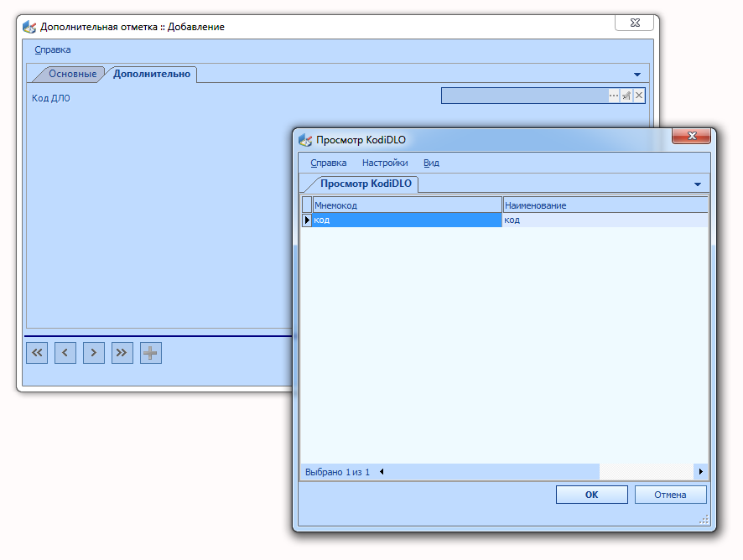Click horizontal scrollbar right arrow

[x=701, y=472]
